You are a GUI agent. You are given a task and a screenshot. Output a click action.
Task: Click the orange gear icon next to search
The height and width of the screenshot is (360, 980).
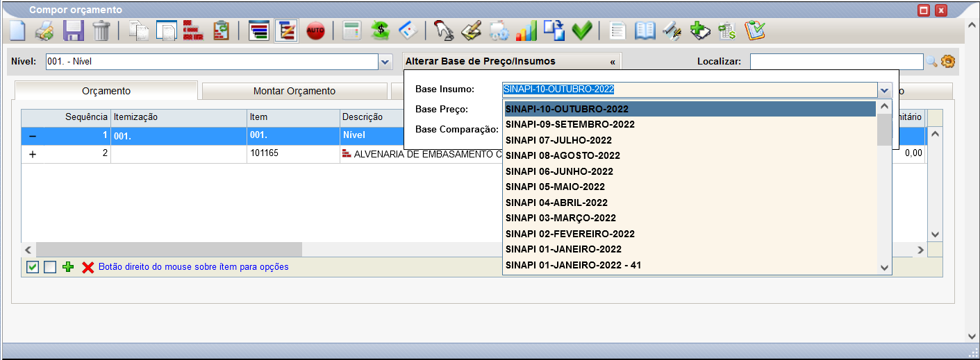point(948,62)
